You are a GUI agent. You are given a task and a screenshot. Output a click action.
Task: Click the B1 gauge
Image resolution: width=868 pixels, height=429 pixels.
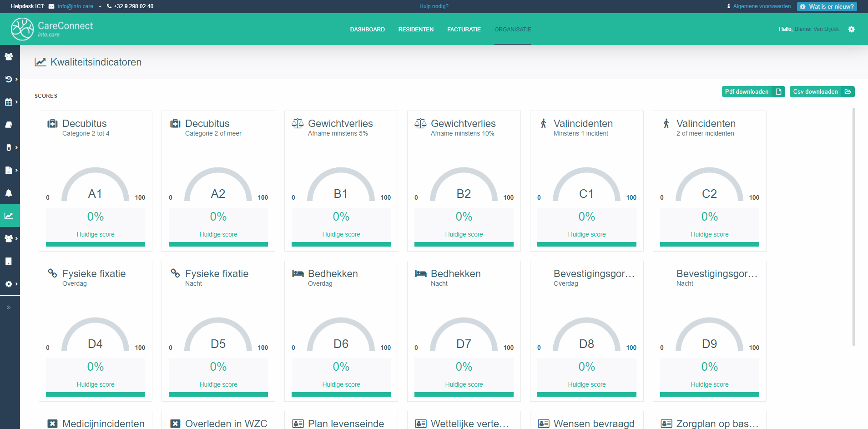tap(341, 184)
